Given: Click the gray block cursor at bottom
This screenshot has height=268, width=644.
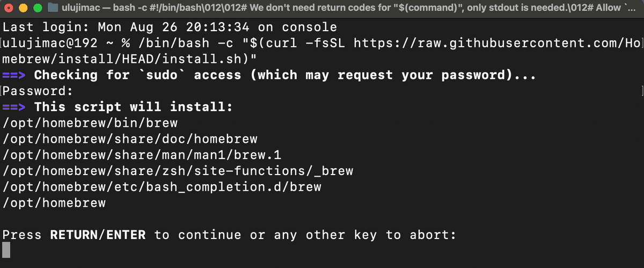Looking at the screenshot, I should pyautogui.click(x=6, y=250).
